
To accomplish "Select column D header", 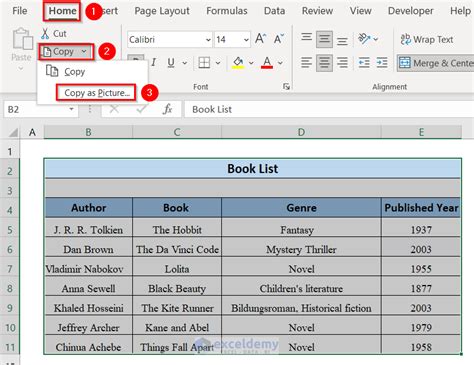I will coord(301,132).
